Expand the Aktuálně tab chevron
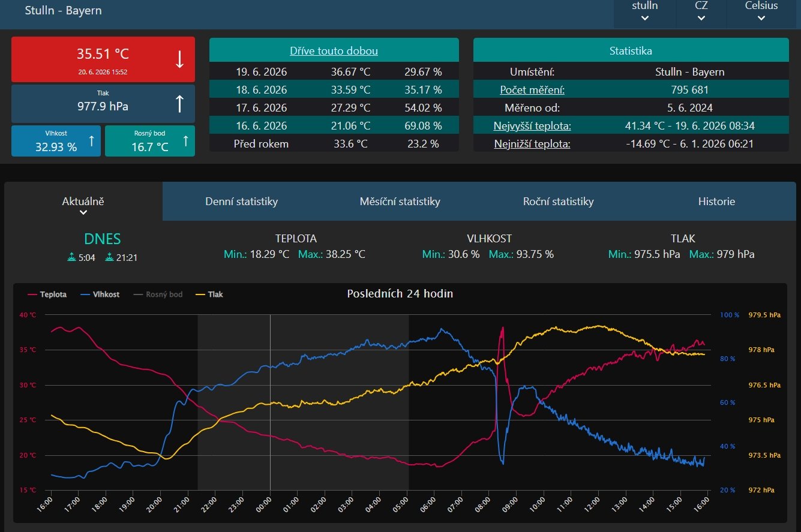Screen dimensions: 801x532 point(83,212)
